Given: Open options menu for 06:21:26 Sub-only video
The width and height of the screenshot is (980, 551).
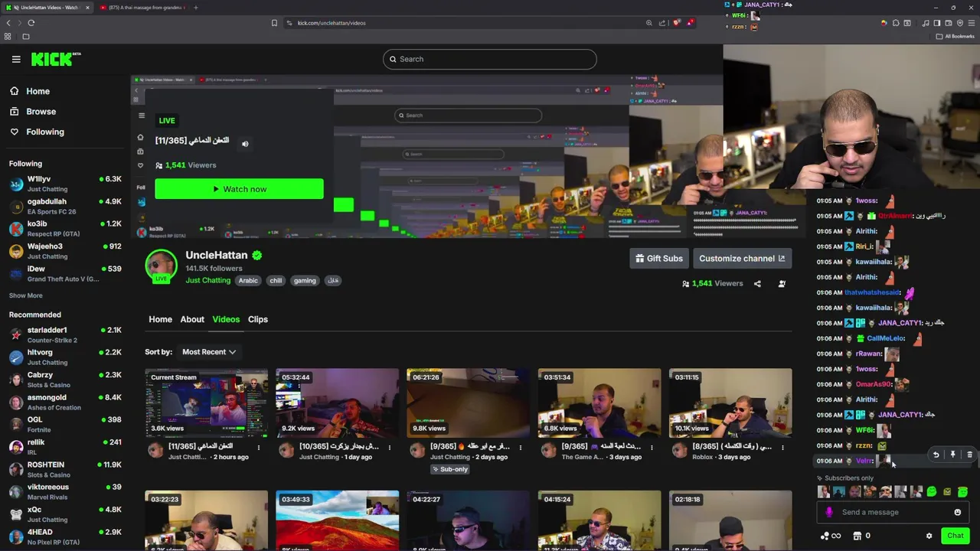Looking at the screenshot, I should (x=521, y=447).
